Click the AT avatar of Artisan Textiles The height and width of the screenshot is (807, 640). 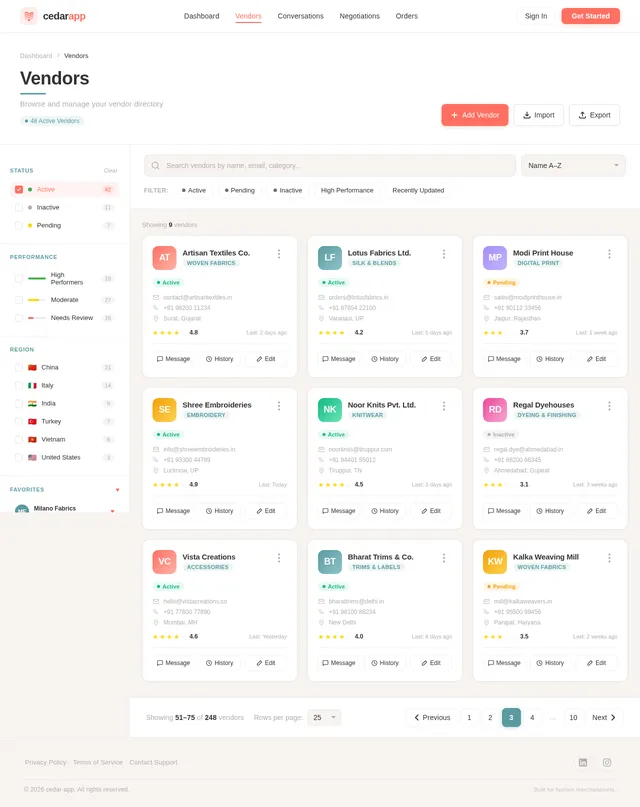(164, 258)
